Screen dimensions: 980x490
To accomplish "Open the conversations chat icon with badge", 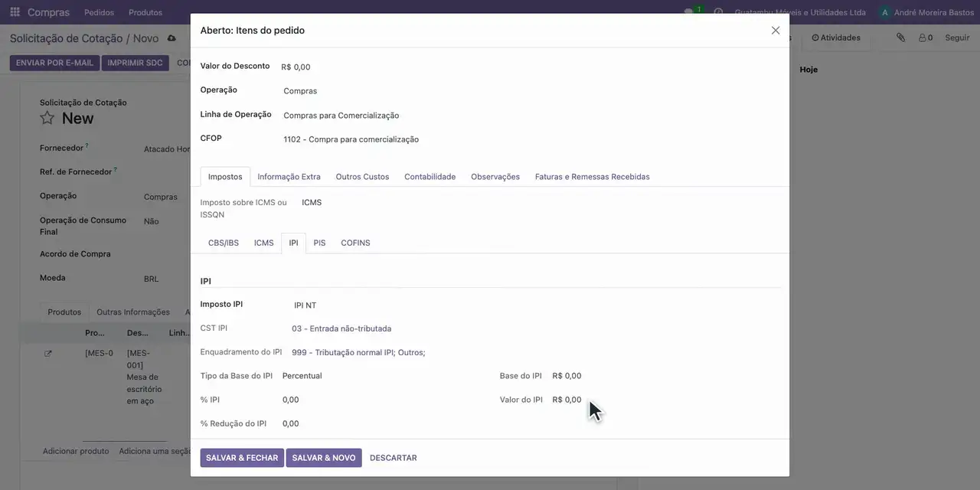I will [x=690, y=12].
